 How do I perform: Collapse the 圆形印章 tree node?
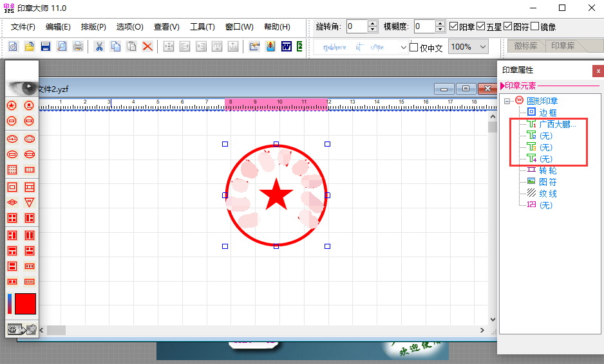[507, 101]
